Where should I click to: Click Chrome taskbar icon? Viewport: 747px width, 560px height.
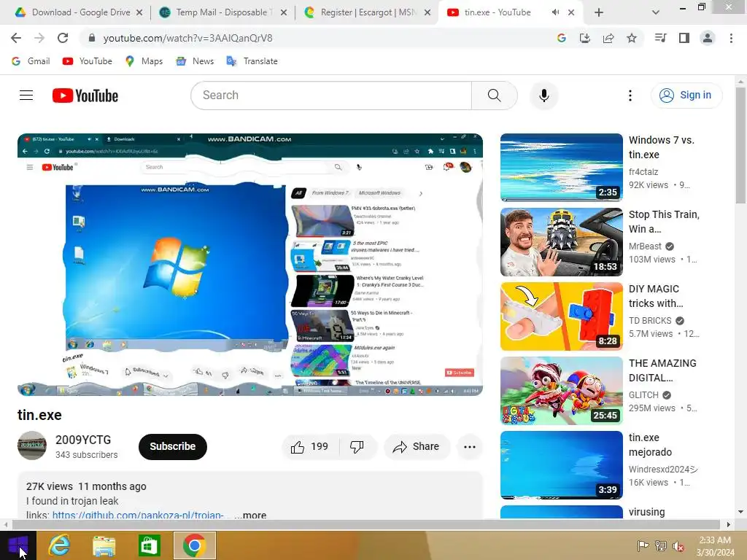(x=194, y=545)
